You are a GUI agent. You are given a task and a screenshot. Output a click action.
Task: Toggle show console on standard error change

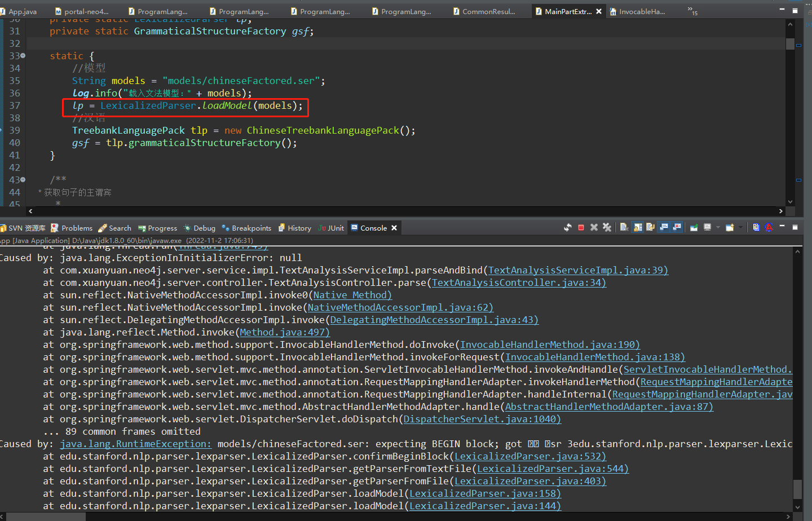pos(677,227)
